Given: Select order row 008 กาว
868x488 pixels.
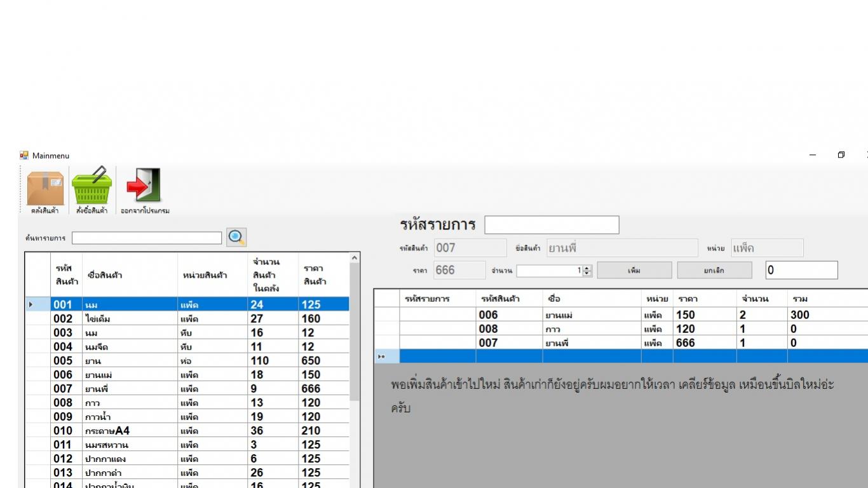Looking at the screenshot, I should click(x=591, y=329).
